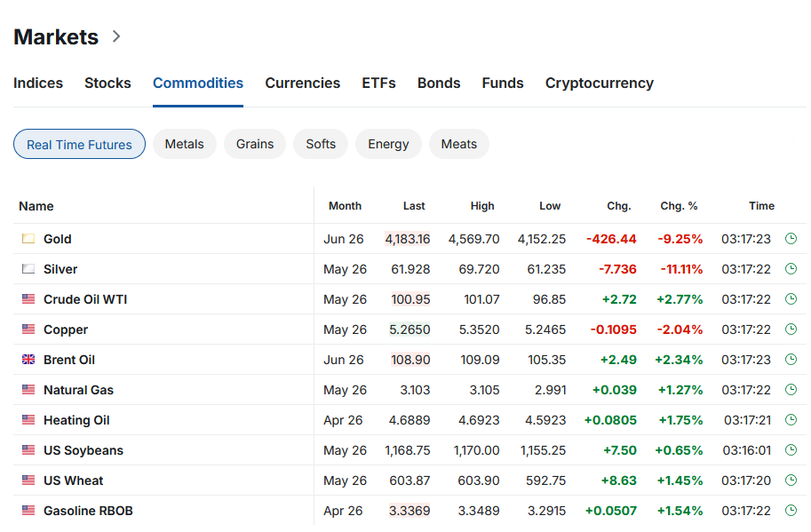Switch to the Indices tab
This screenshot has width=811, height=532.
tap(38, 83)
